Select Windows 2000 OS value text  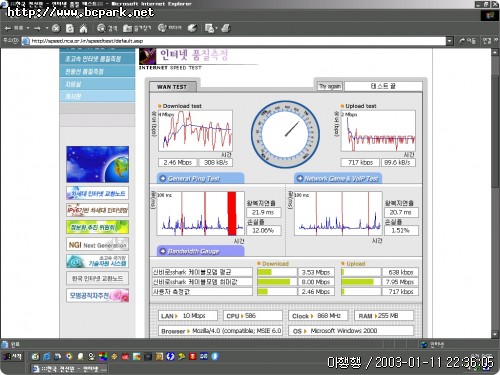click(x=344, y=331)
